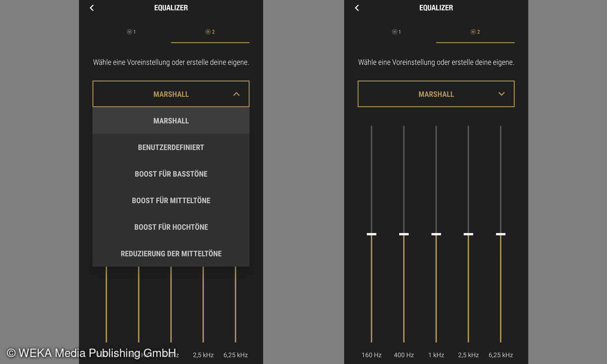The height and width of the screenshot is (364, 607).
Task: Choose REDUZIERUNG DER MITTELTÖNE preset
Action: 171,254
